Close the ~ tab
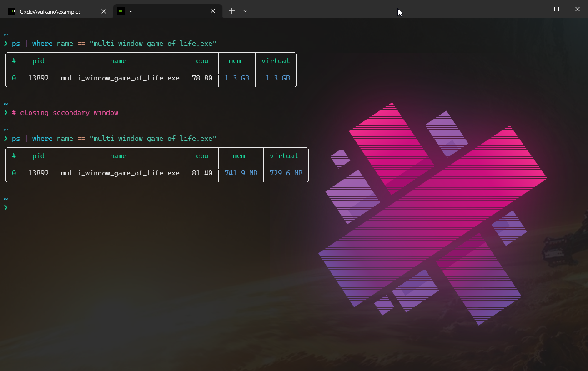This screenshot has width=588, height=371. click(213, 11)
